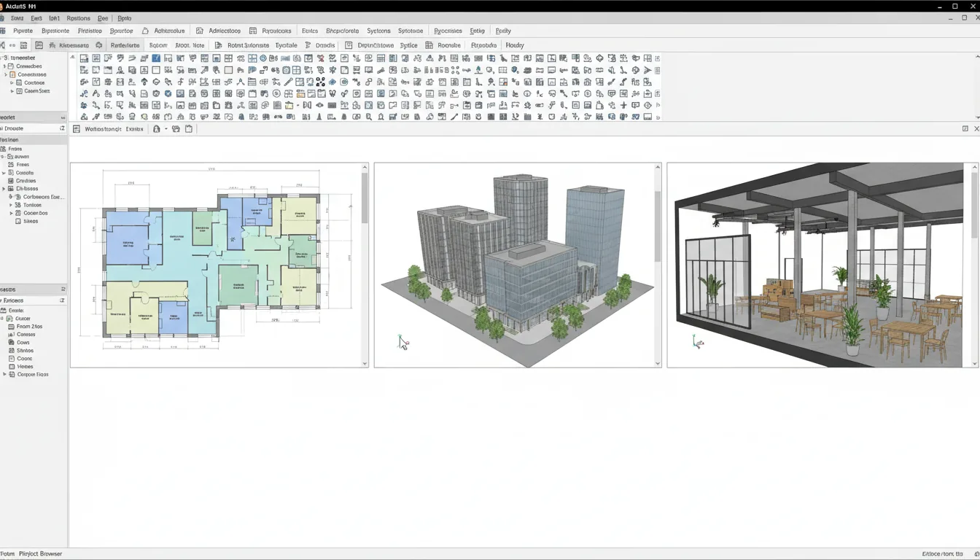Select the clipboard paste icon below the ribbon
980x560 pixels.
pyautogui.click(x=187, y=129)
